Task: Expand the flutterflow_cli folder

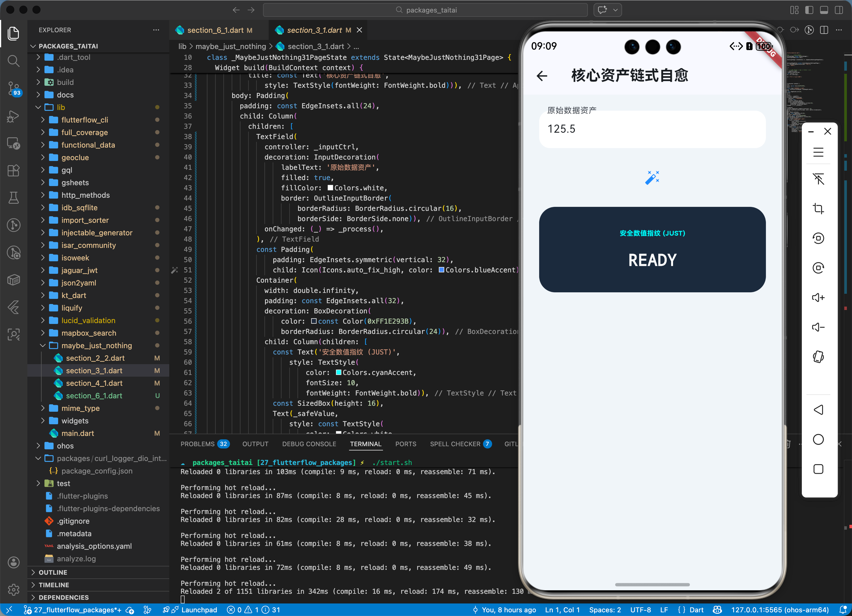Action: tap(85, 120)
